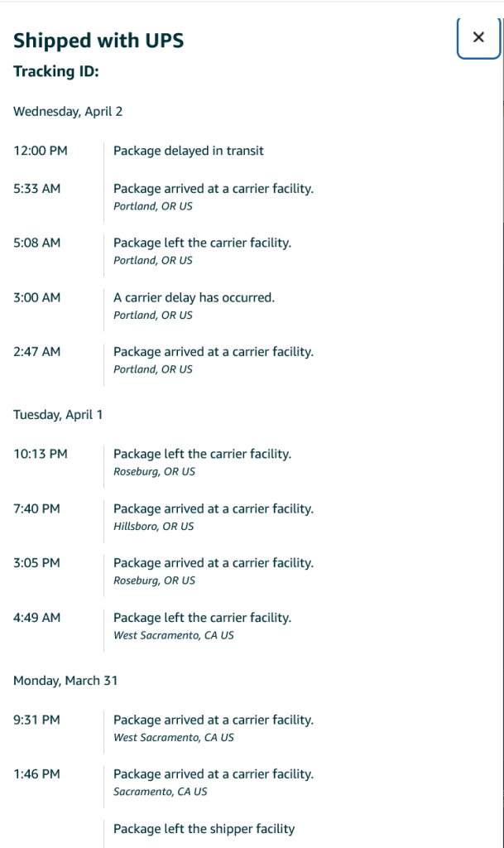Screen dimensions: 504x848
Task: Click the "Shipped with UPS" heading
Action: [98, 41]
